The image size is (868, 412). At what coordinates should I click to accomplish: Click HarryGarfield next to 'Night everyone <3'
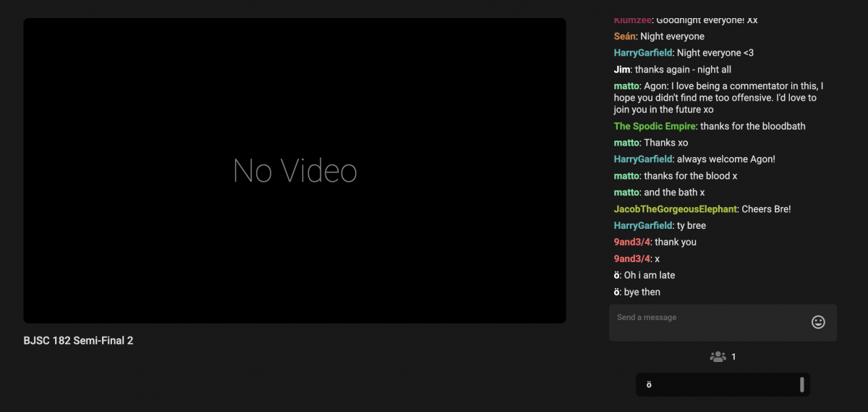tap(643, 53)
